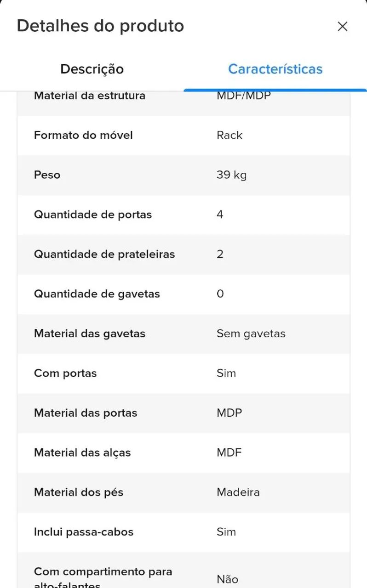Click the Formato do móvel label
Screen dimensions: 367x588
(x=83, y=135)
